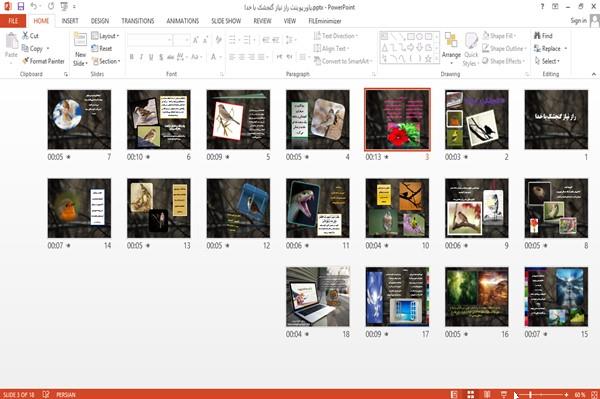Image resolution: width=600 pixels, height=399 pixels.
Task: Open the Shape Outline dropdown
Action: (x=504, y=49)
